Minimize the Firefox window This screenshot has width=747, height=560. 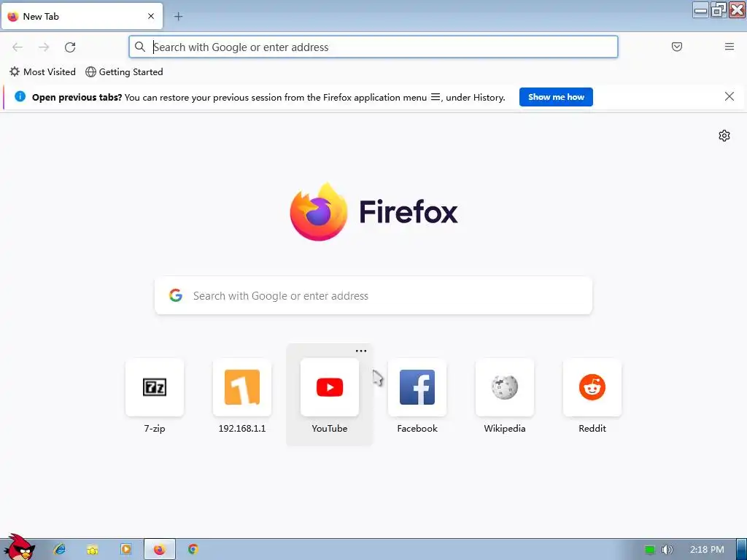pos(700,10)
